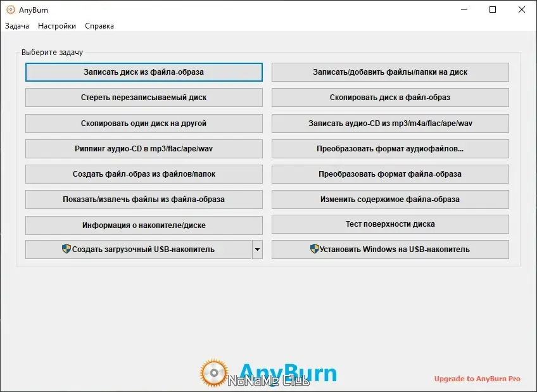Close the AnyBurn window
This screenshot has height=392, width=537.
(522, 9)
